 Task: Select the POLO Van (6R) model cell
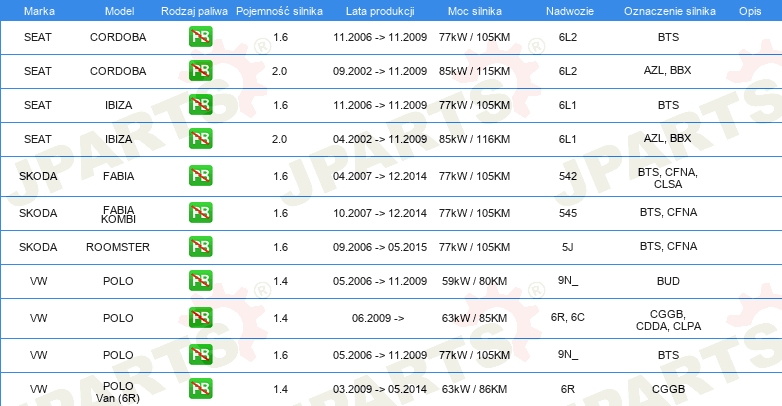pyautogui.click(x=118, y=392)
